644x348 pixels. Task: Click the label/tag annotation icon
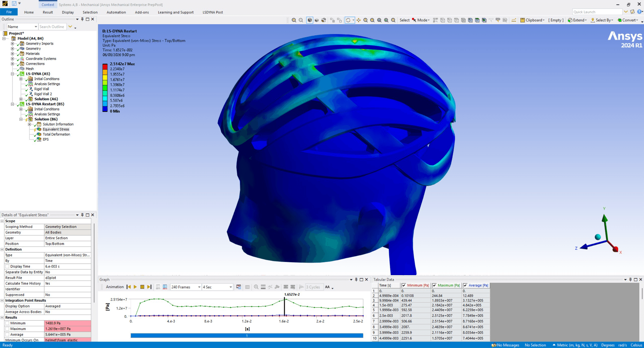tap(498, 20)
